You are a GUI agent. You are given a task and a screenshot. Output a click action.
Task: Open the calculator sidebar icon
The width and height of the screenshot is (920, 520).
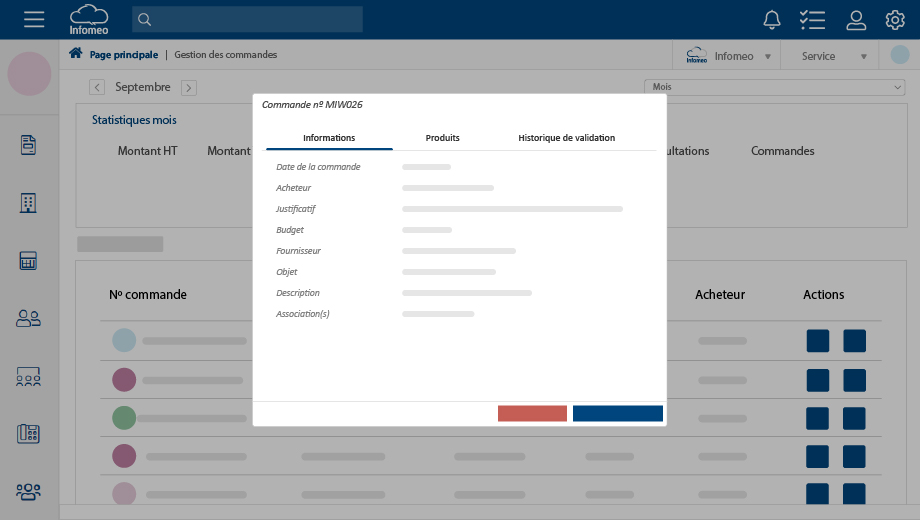point(28,261)
